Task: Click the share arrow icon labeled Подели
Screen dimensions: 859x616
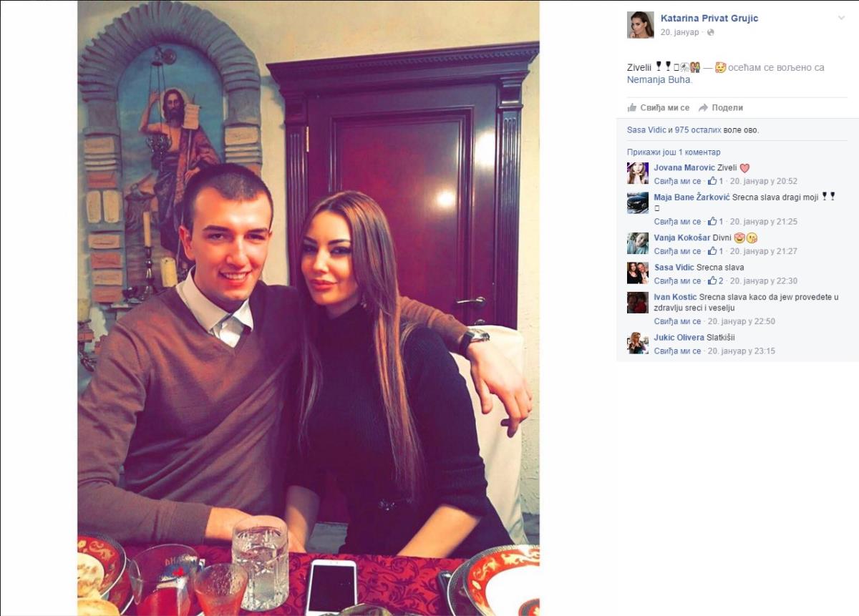Action: [703, 107]
